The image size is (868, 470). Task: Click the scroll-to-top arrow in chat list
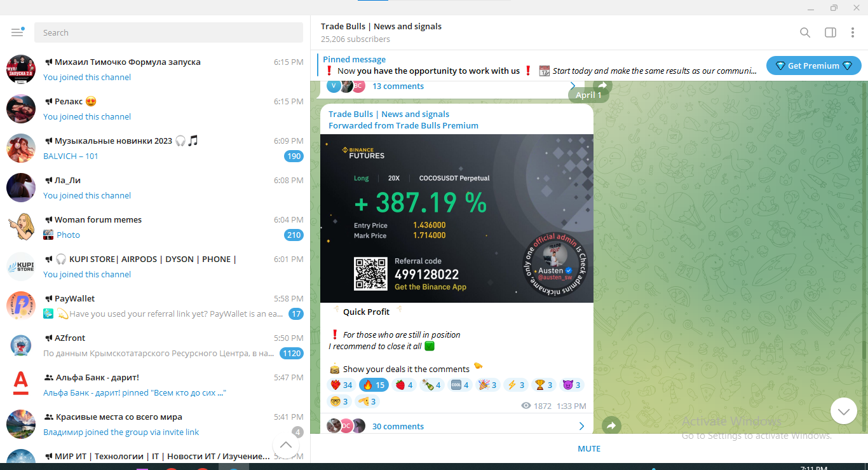pos(286,445)
